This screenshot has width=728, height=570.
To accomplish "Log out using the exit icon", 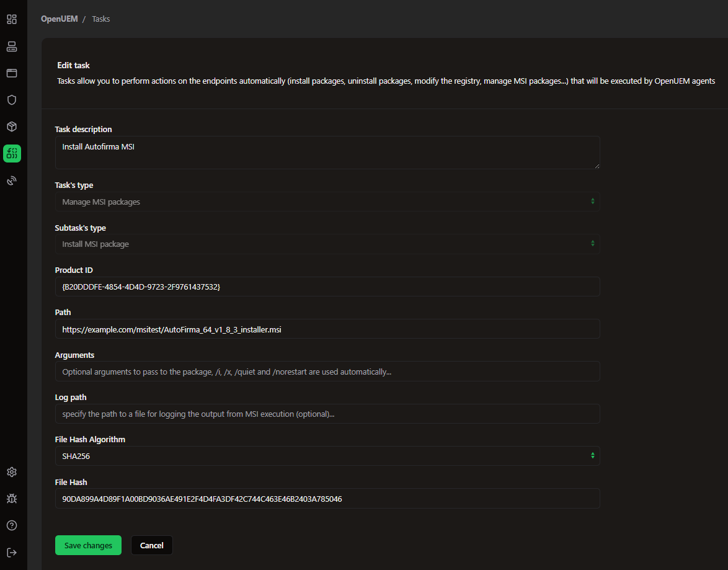I will pyautogui.click(x=12, y=553).
